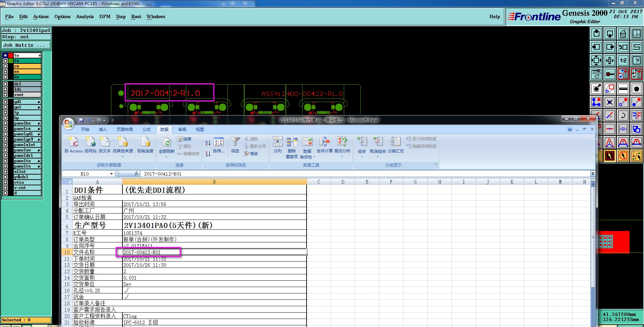
Task: Click the snap crosshair X icon
Action: click(x=610, y=102)
